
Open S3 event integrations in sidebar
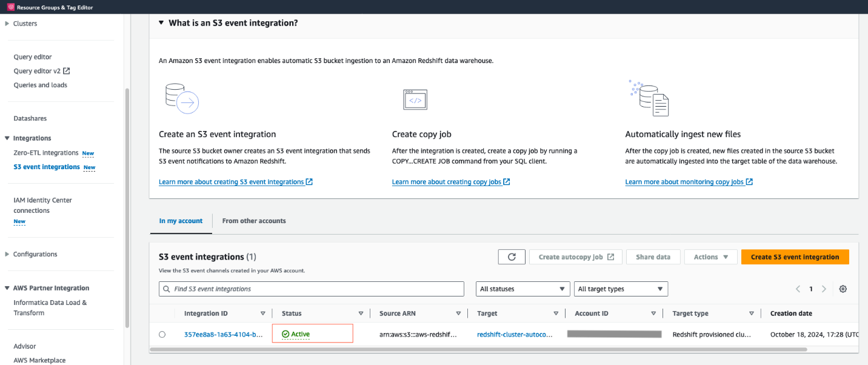(x=47, y=167)
